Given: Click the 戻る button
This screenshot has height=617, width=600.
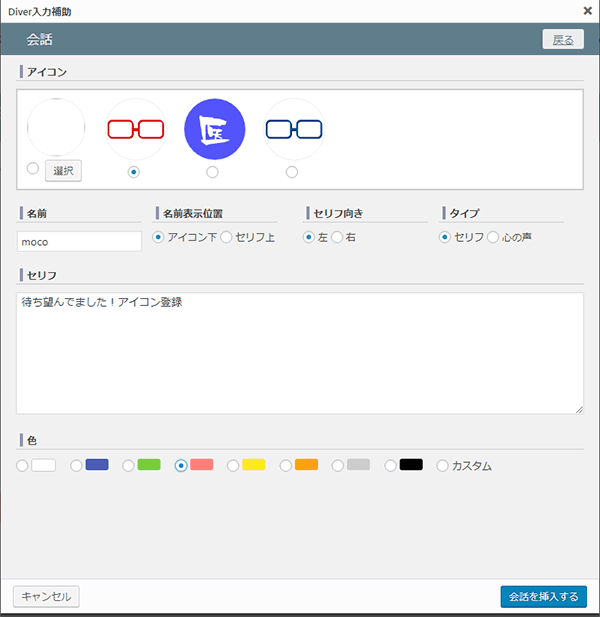Looking at the screenshot, I should (562, 40).
